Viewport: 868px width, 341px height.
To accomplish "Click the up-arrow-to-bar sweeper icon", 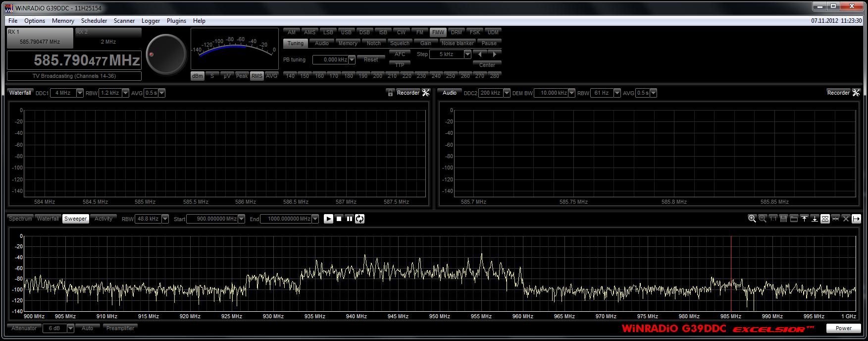I will click(804, 219).
